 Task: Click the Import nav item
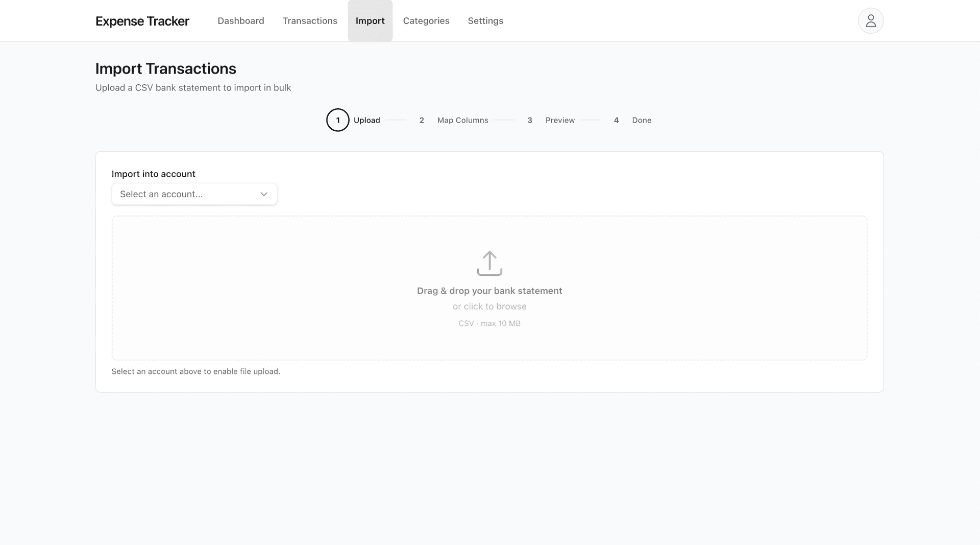point(370,20)
